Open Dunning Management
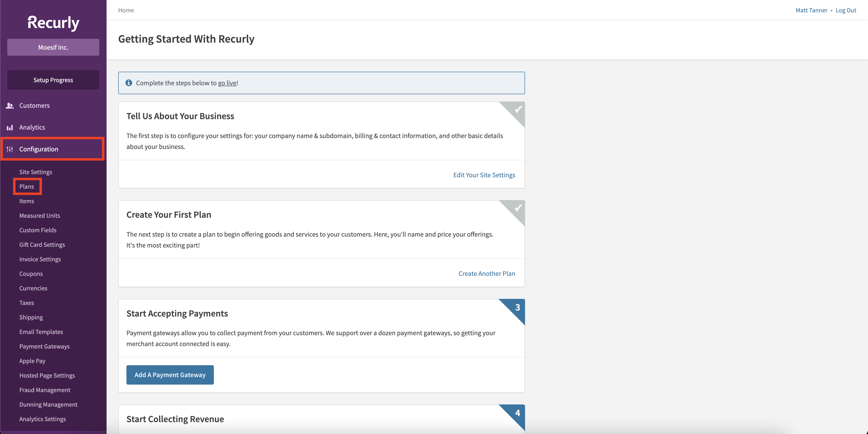Image resolution: width=868 pixels, height=434 pixels. pyautogui.click(x=48, y=404)
